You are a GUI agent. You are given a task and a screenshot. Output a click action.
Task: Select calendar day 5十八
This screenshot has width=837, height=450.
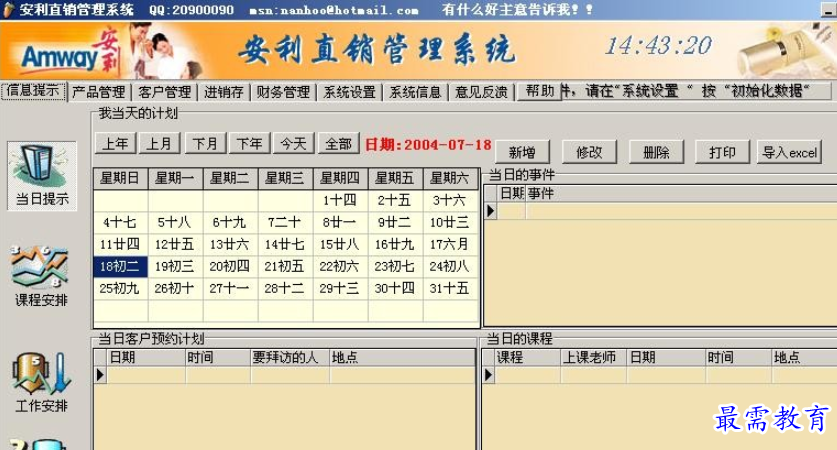[175, 222]
